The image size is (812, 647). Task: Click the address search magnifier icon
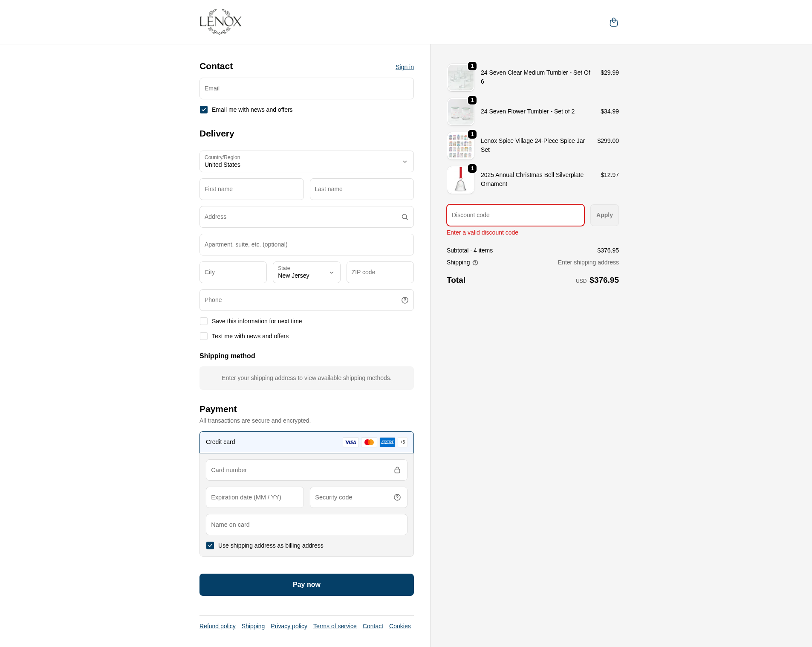[x=405, y=217]
